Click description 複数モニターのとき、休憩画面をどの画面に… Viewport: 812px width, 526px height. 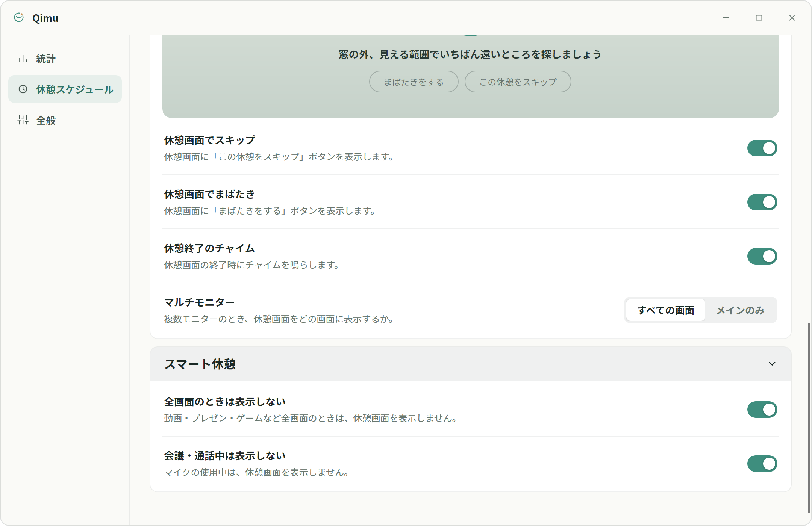[279, 319]
